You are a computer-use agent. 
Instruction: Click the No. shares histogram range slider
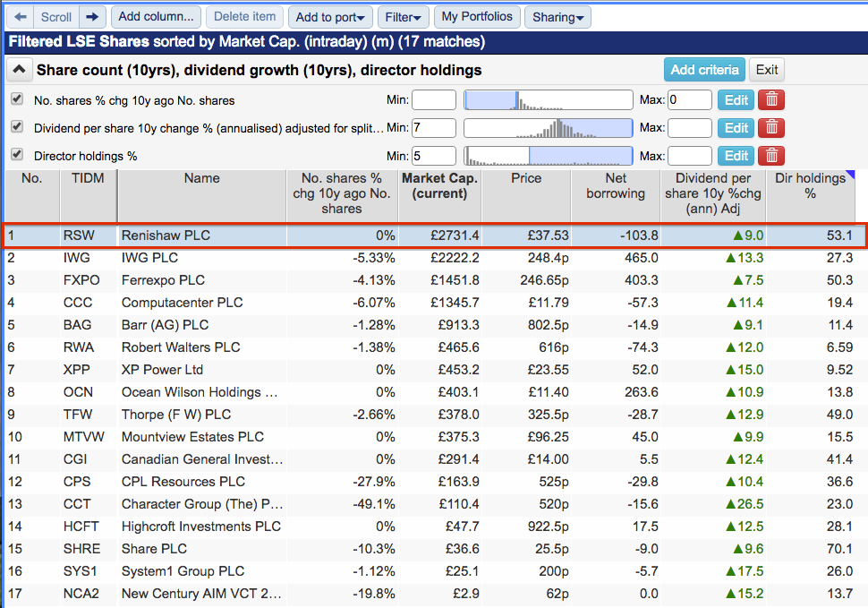548,100
